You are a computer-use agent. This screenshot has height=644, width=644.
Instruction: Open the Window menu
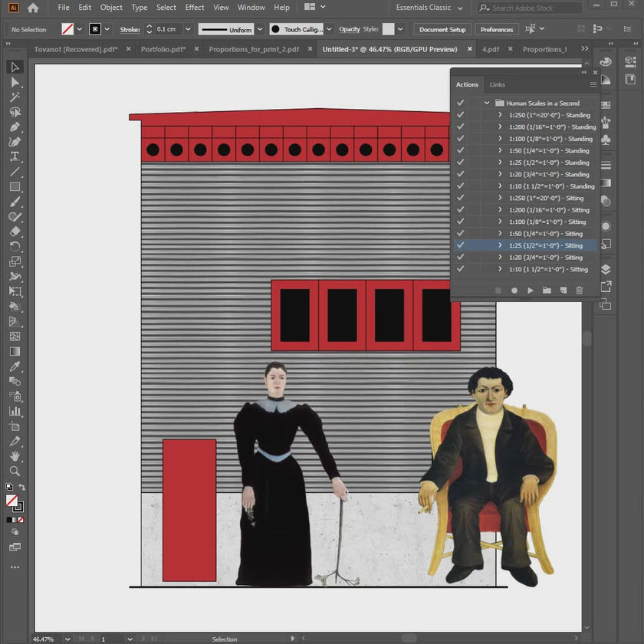[x=251, y=8]
